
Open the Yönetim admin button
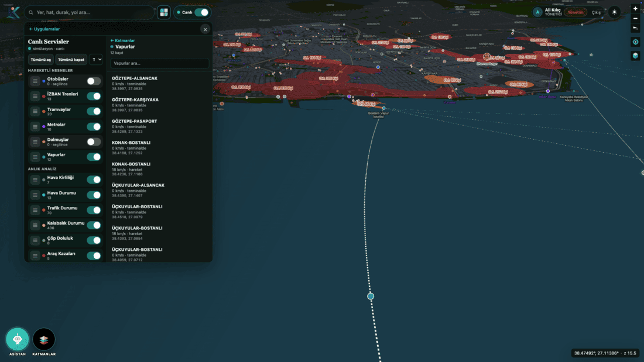tap(576, 12)
